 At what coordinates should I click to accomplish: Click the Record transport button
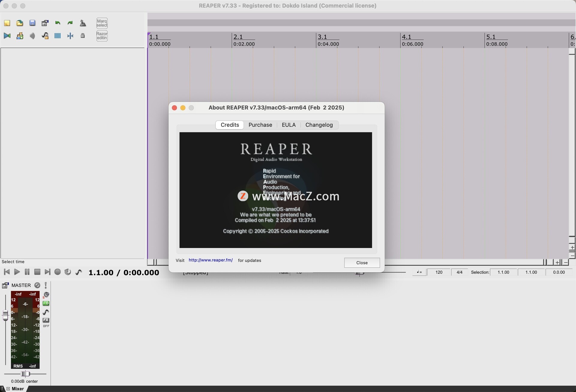click(x=58, y=272)
